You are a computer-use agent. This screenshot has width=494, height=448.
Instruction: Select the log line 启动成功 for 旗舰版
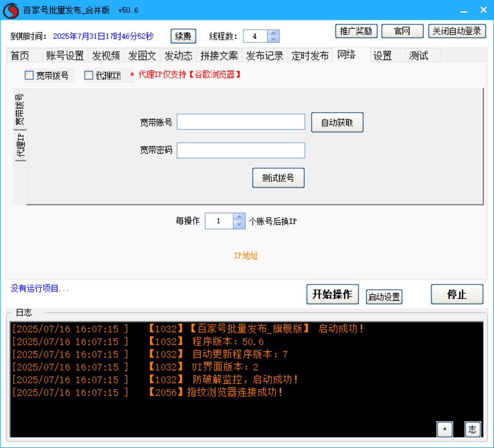tap(188, 329)
